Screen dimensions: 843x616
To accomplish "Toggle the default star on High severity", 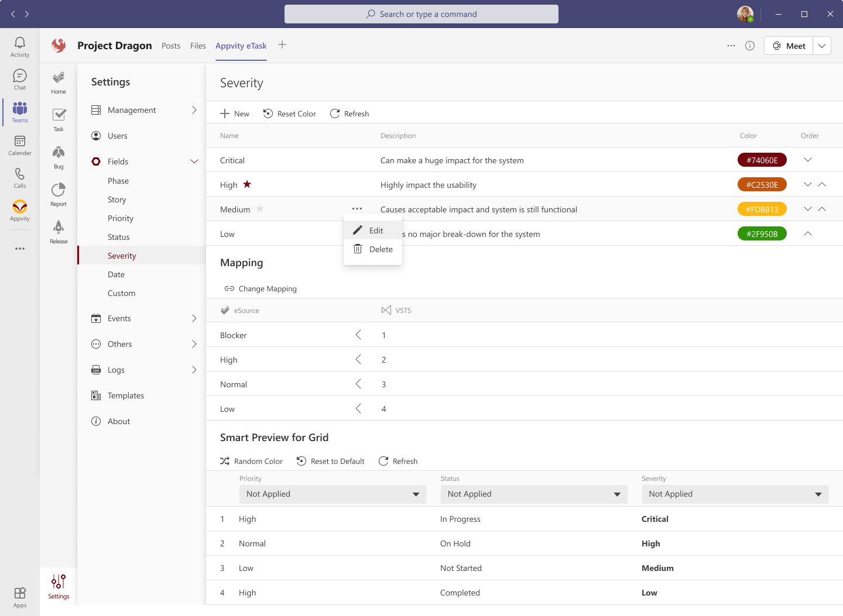I will point(247,184).
